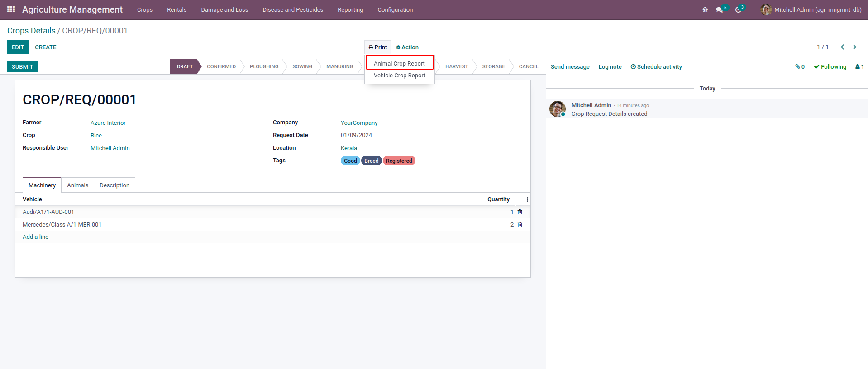Click the EDIT button
This screenshot has width=868, height=369.
[18, 47]
